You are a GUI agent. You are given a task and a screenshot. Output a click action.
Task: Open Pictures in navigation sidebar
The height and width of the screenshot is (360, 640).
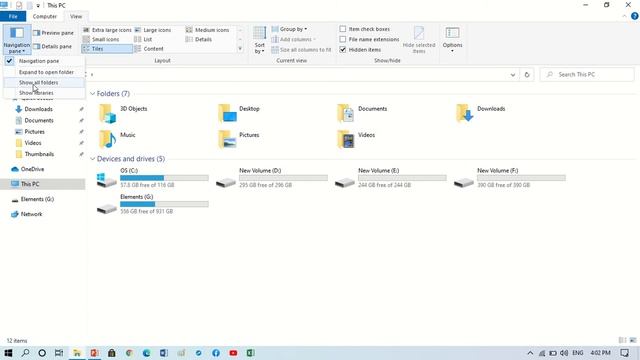pyautogui.click(x=34, y=132)
